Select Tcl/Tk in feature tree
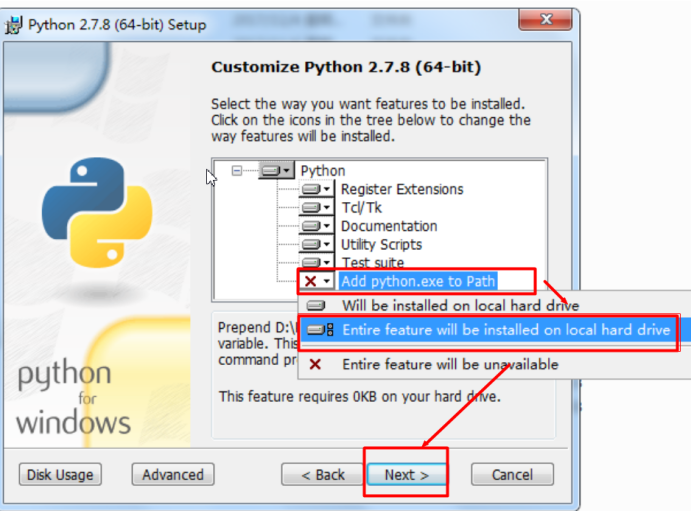The image size is (692, 511). (x=361, y=207)
